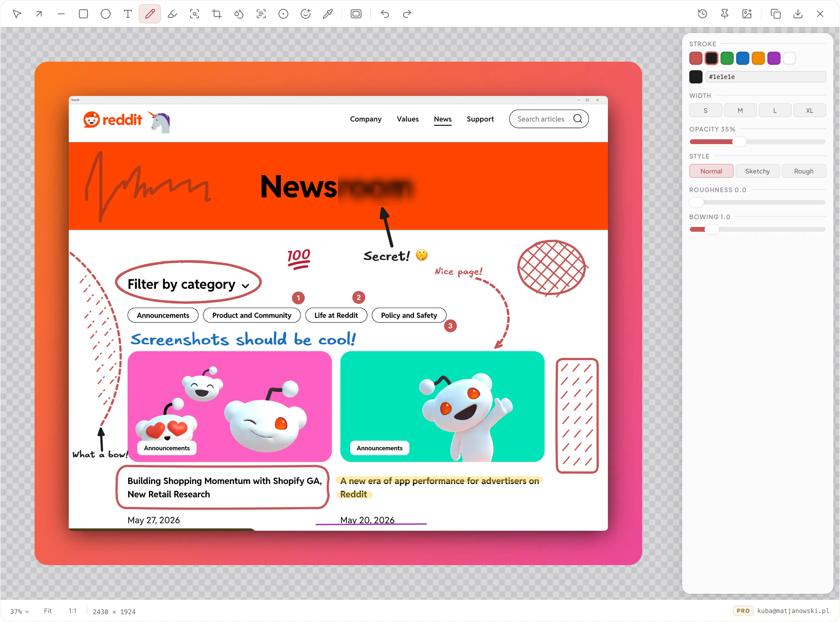Set zoom to 1:1 actual size
The image size is (840, 622).
[73, 611]
